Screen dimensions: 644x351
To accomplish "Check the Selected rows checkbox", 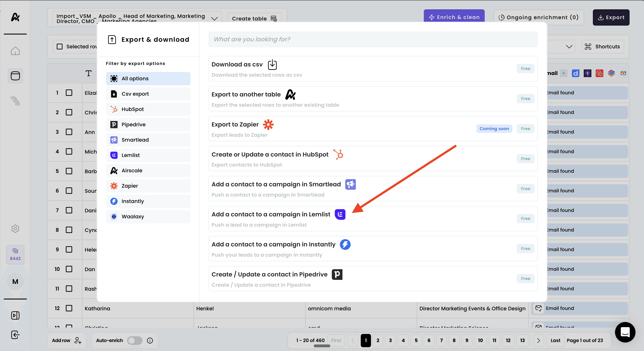I will [x=59, y=46].
